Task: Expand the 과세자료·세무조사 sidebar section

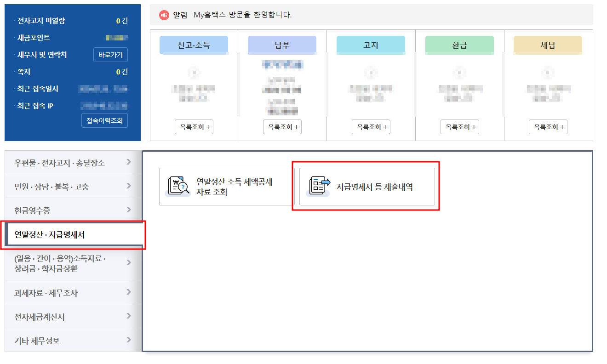Action: (x=72, y=292)
